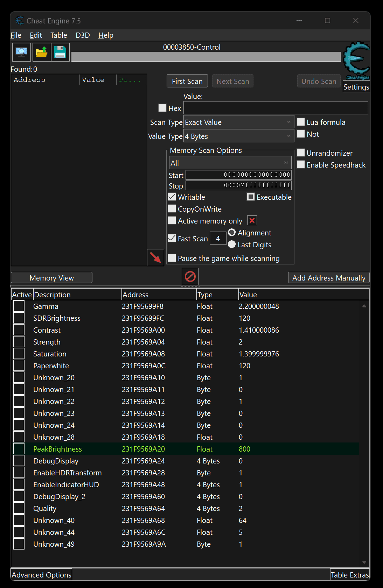This screenshot has height=588, width=383.
Task: Click the Stop address field
Action: tap(238, 185)
